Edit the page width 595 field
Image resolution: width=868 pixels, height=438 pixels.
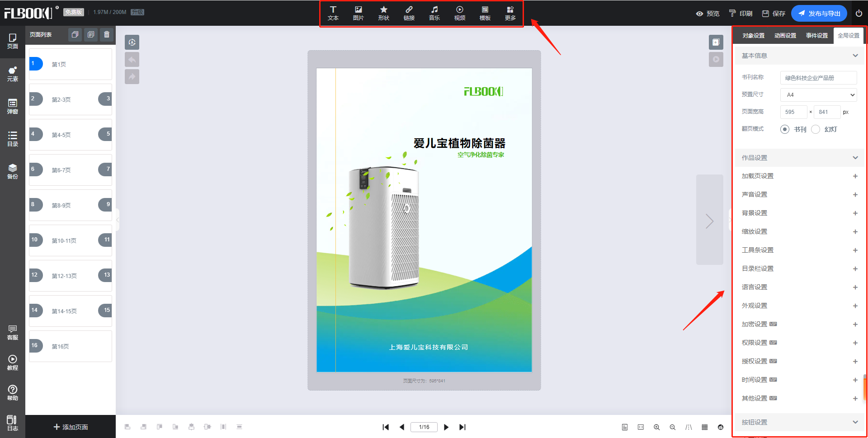pyautogui.click(x=794, y=112)
